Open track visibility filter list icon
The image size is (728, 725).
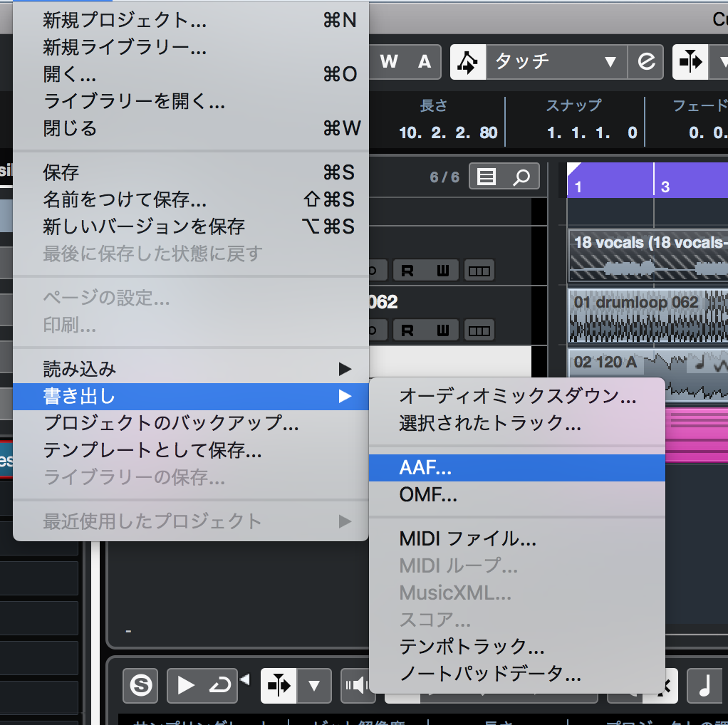(x=487, y=177)
